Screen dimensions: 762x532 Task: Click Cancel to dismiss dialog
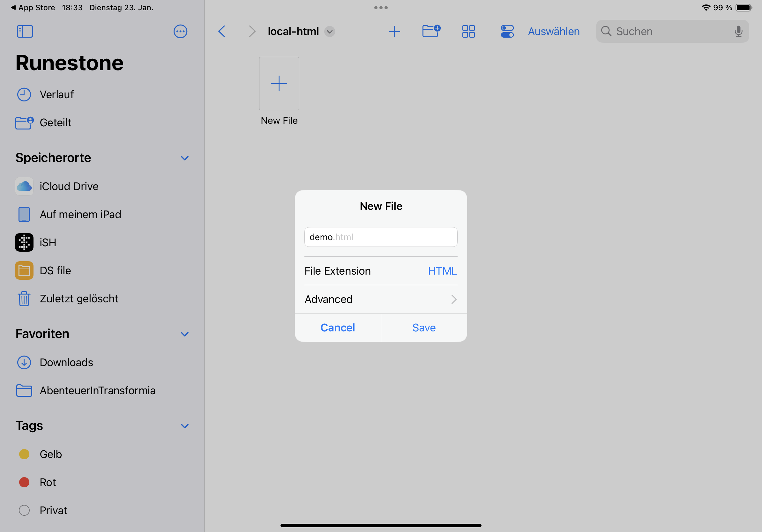(338, 328)
